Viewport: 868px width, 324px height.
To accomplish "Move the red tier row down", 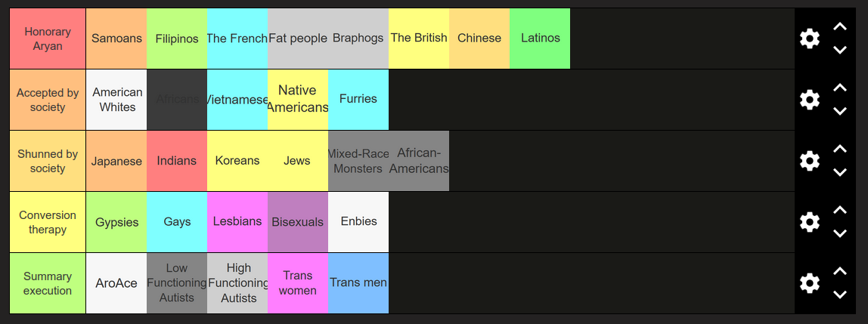I will pyautogui.click(x=839, y=51).
